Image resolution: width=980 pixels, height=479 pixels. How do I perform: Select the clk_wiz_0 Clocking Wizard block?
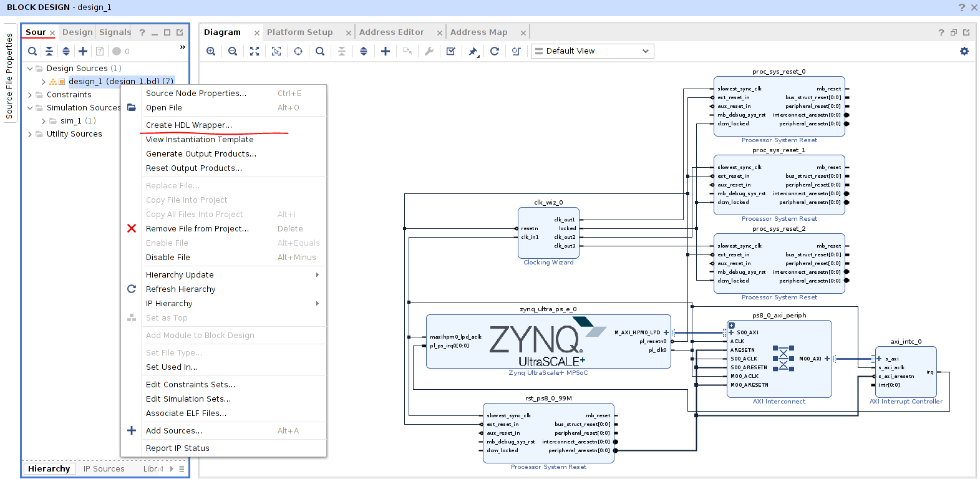coord(548,233)
